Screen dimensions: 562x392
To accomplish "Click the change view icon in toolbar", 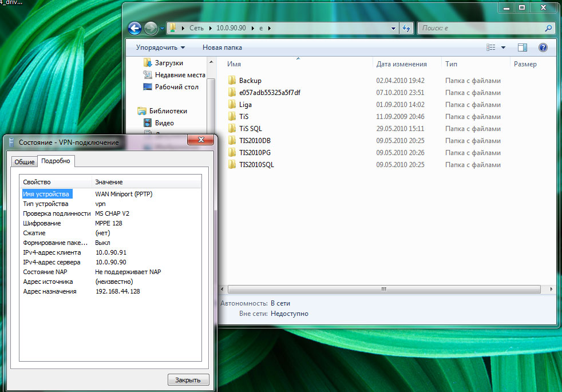I will point(490,47).
